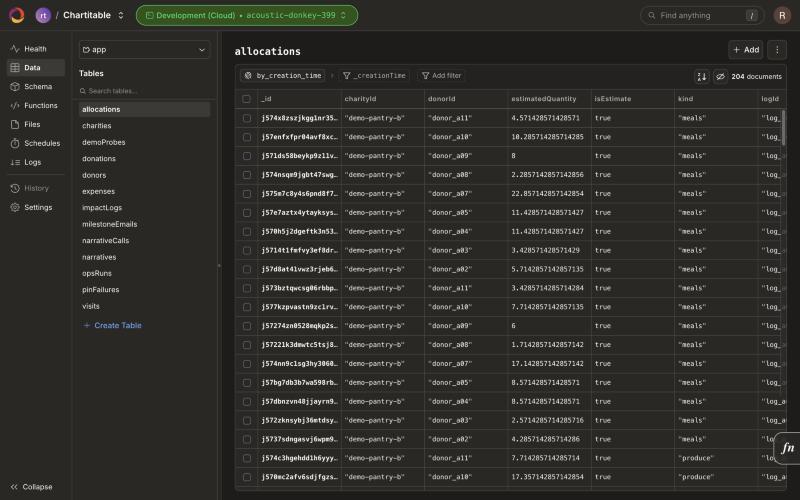Image resolution: width=800 pixels, height=500 pixels.
Task: Check row j574x8zszjkgg1nr35 checkbox
Action: (247, 118)
